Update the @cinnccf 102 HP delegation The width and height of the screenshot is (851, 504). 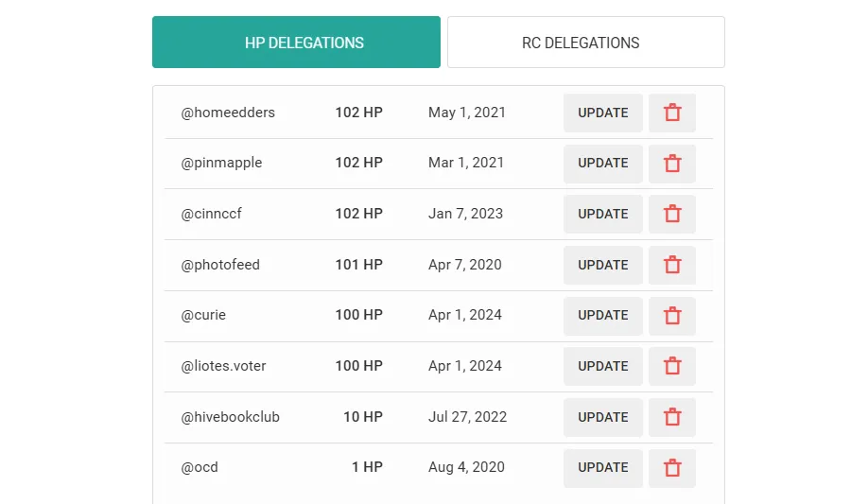pos(603,214)
